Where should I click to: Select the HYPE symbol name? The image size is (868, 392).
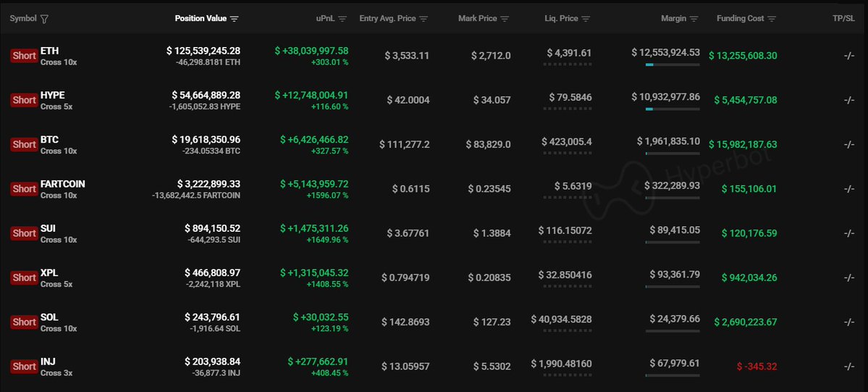[x=53, y=96]
